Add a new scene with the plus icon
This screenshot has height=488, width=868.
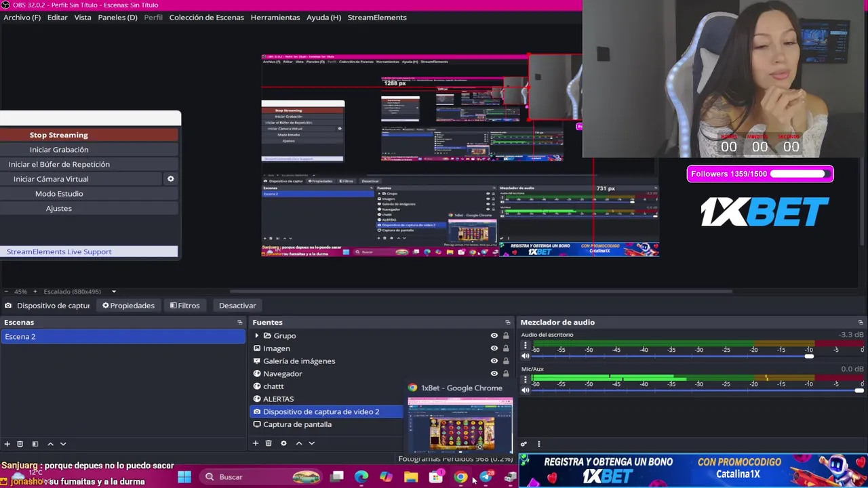[7, 444]
